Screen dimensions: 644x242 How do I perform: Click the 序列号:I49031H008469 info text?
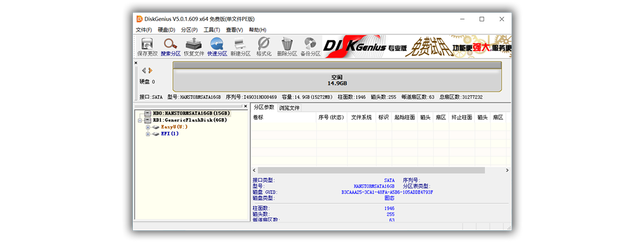[251, 97]
